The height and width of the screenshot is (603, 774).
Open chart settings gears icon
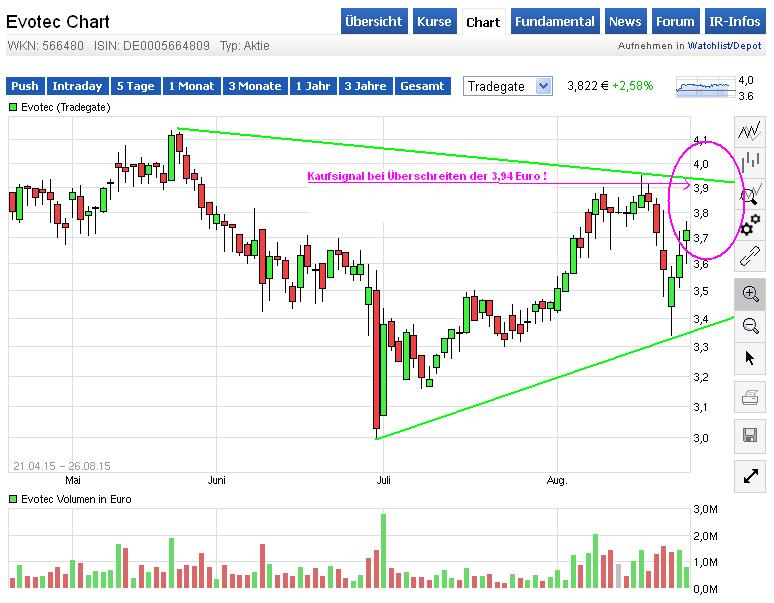coord(750,225)
